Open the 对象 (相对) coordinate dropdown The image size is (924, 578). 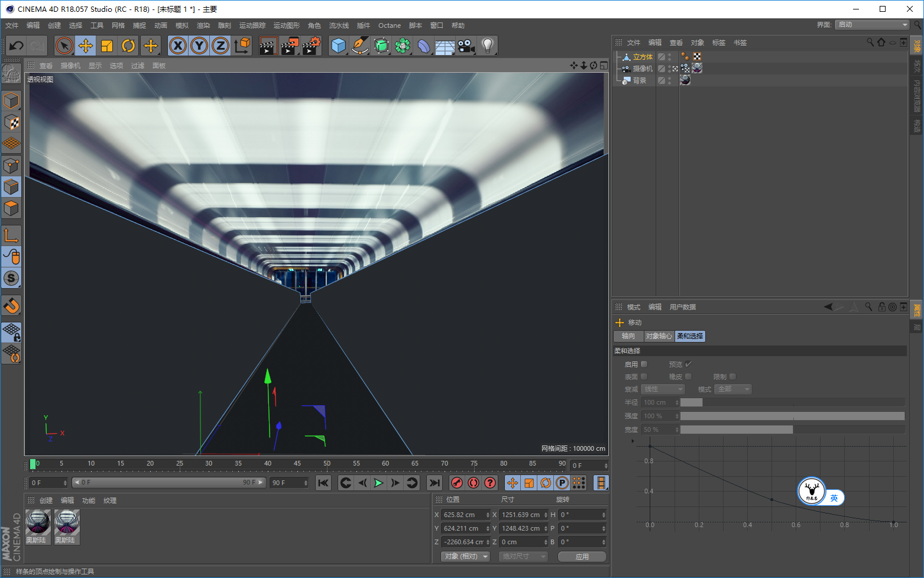466,557
